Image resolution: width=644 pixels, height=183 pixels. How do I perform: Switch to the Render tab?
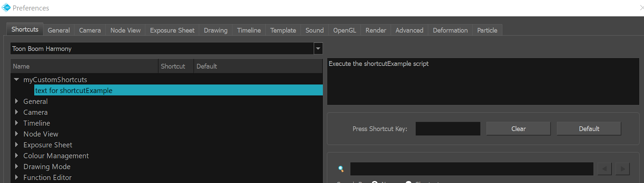376,30
